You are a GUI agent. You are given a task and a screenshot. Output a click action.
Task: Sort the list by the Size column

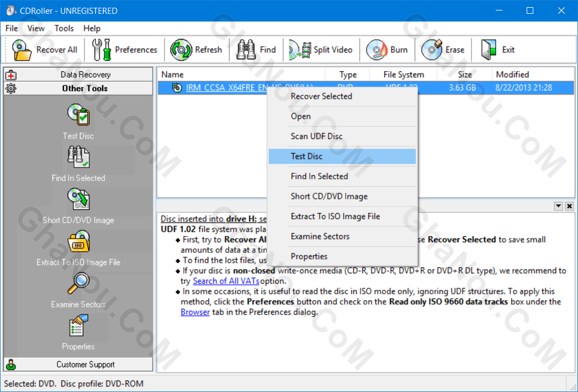[464, 75]
